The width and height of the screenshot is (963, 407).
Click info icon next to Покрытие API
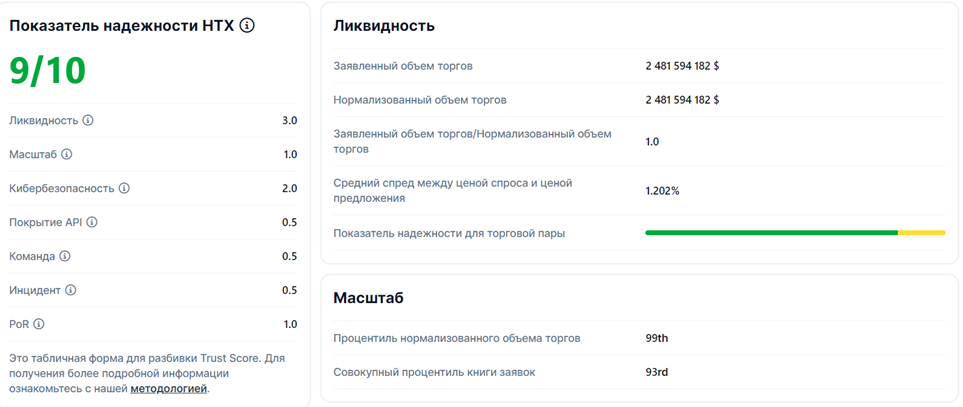92,222
